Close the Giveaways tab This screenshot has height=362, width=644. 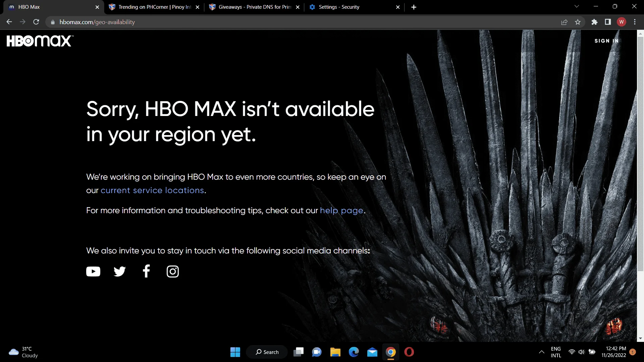click(x=298, y=7)
